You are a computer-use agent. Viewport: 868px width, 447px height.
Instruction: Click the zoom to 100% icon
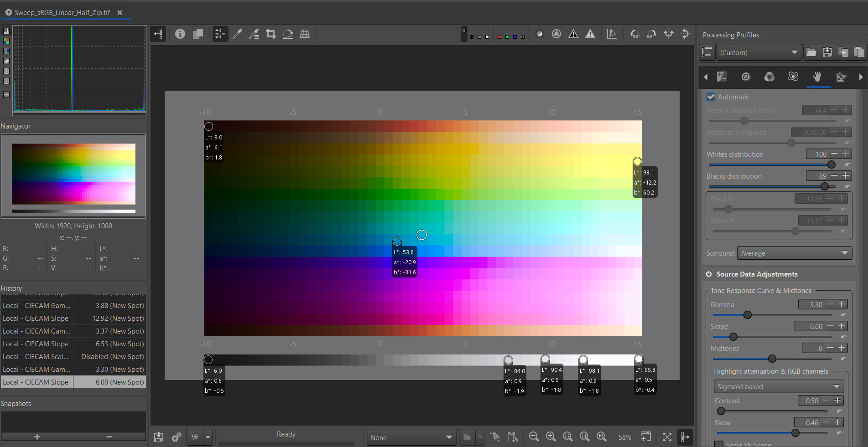coord(601,437)
